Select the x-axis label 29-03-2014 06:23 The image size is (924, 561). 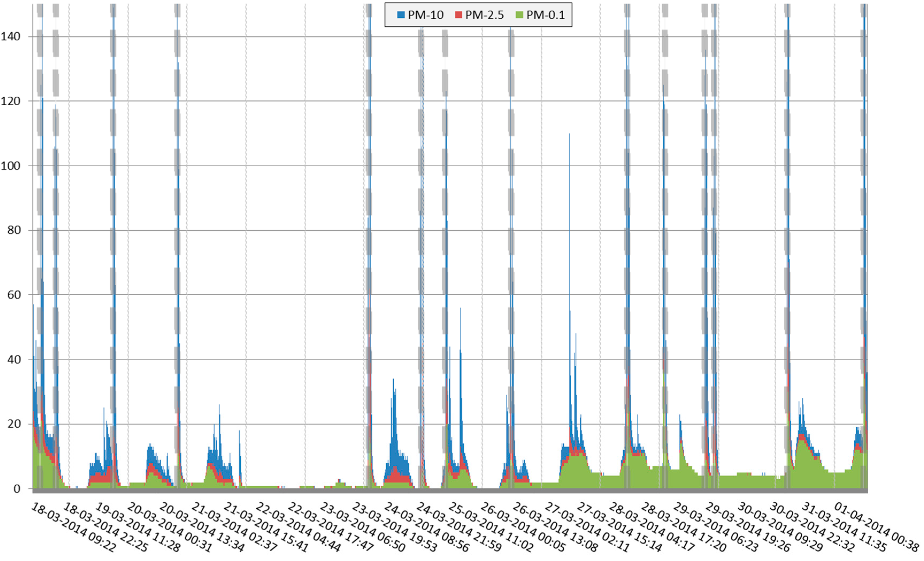[715, 527]
